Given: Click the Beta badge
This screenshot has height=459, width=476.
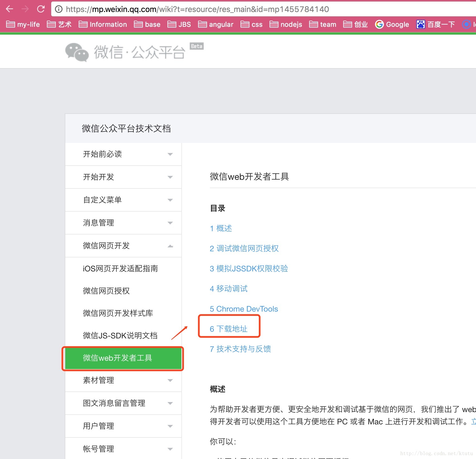Looking at the screenshot, I should click(197, 46).
